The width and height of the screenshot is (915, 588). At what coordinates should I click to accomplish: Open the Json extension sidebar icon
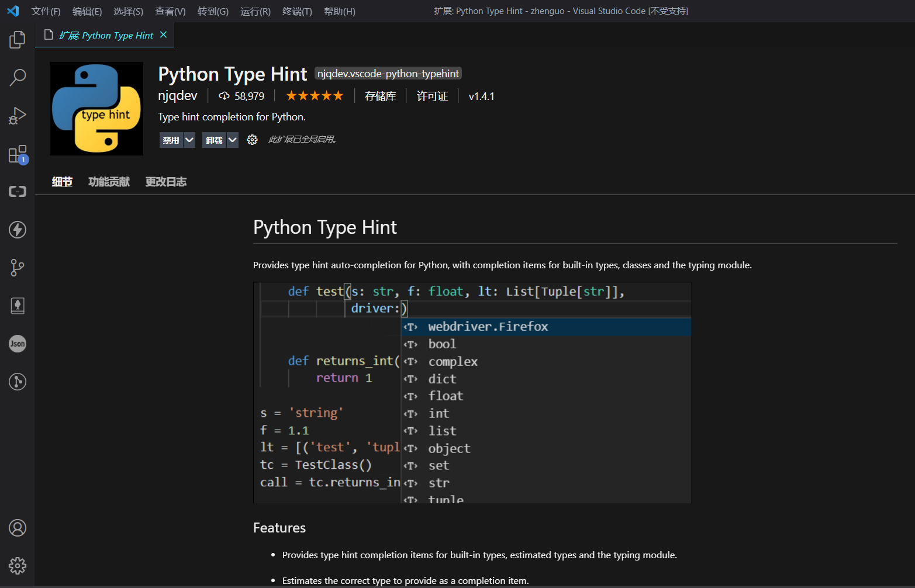(x=18, y=344)
